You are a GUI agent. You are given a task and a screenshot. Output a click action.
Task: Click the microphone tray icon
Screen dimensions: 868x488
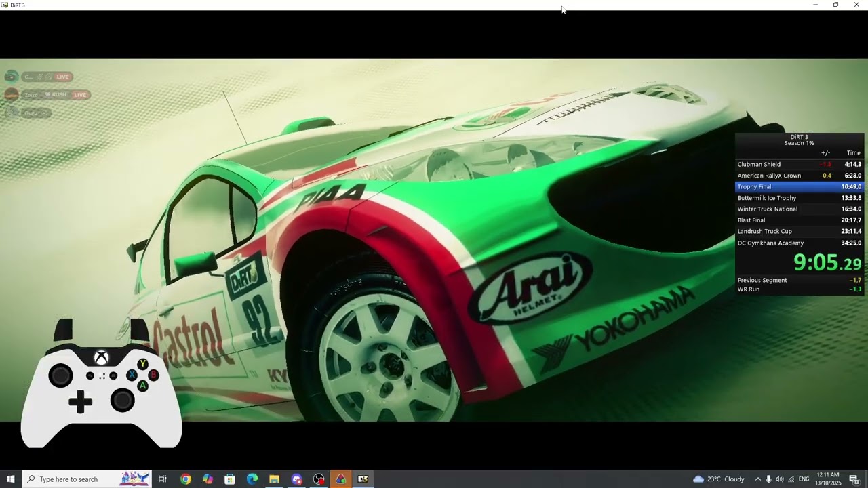[768, 479]
